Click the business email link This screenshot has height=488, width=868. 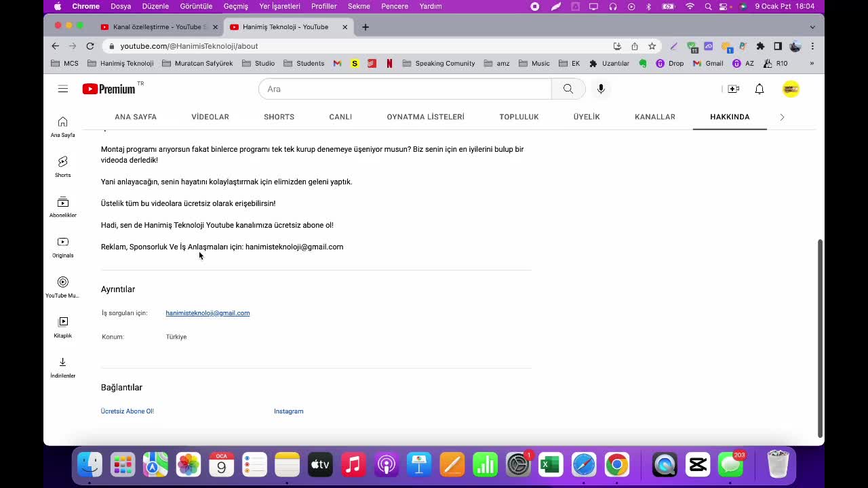pos(208,313)
